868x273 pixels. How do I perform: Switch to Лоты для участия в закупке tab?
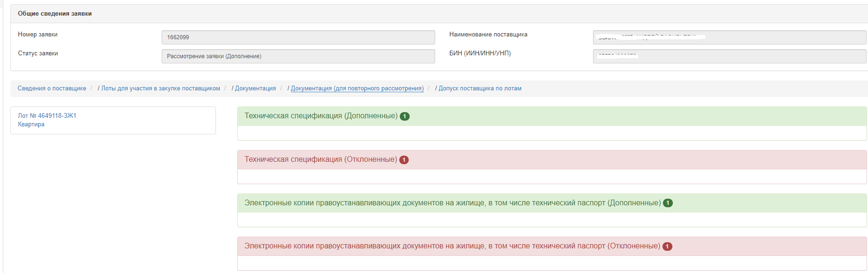[161, 88]
